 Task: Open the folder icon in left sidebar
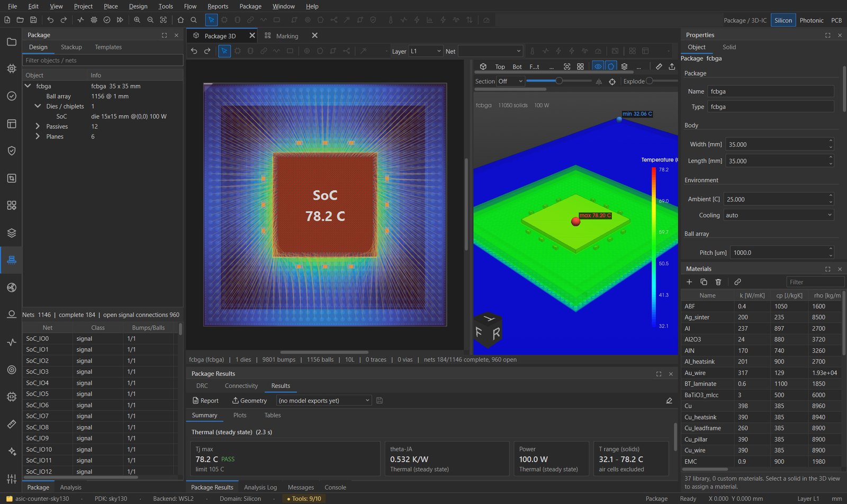pyautogui.click(x=11, y=41)
